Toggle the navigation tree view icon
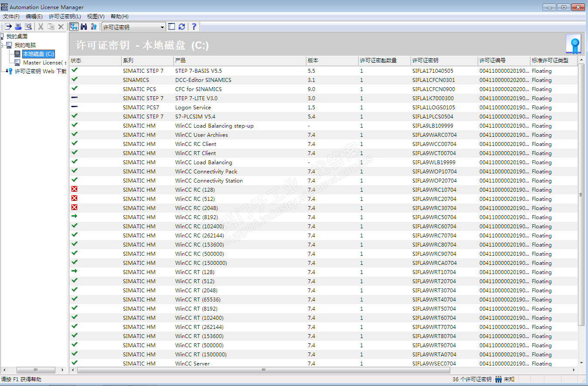This screenshot has height=386, width=588. pos(74,27)
